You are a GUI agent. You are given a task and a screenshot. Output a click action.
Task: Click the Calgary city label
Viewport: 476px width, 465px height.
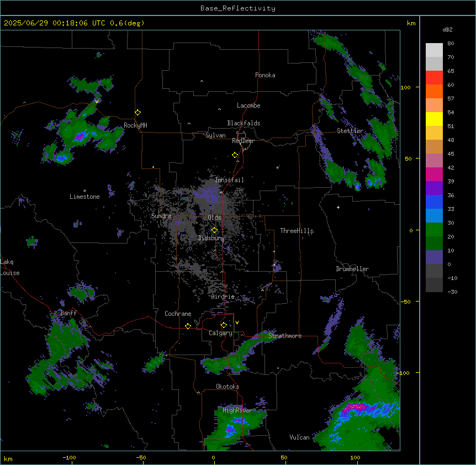(220, 333)
